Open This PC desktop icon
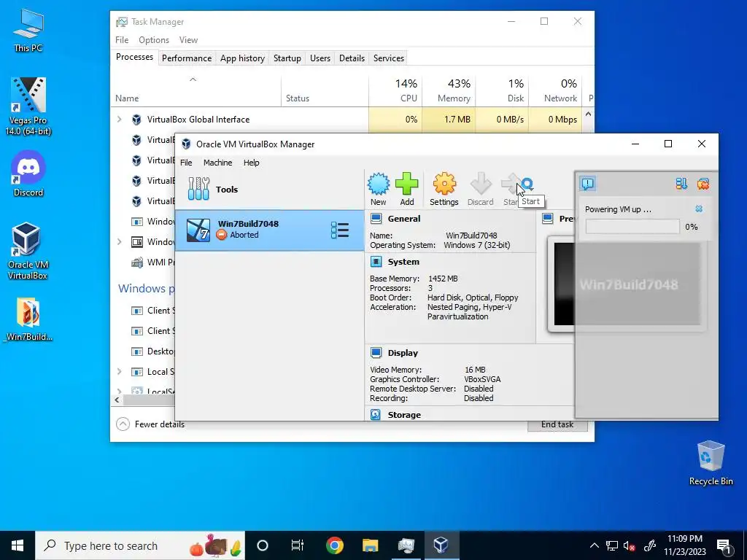The image size is (747, 560). coord(28,31)
